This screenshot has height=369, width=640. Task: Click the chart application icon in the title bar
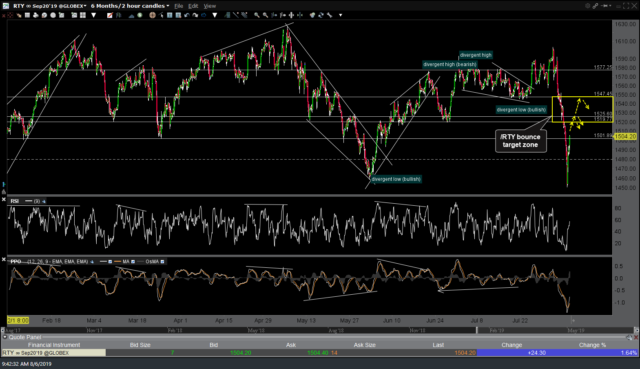(5, 6)
